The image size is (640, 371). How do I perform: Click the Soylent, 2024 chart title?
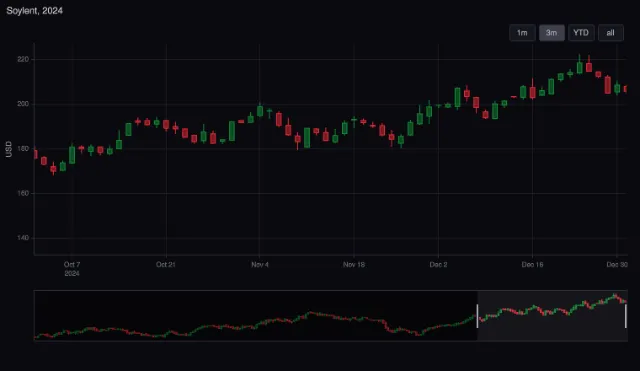tap(35, 11)
